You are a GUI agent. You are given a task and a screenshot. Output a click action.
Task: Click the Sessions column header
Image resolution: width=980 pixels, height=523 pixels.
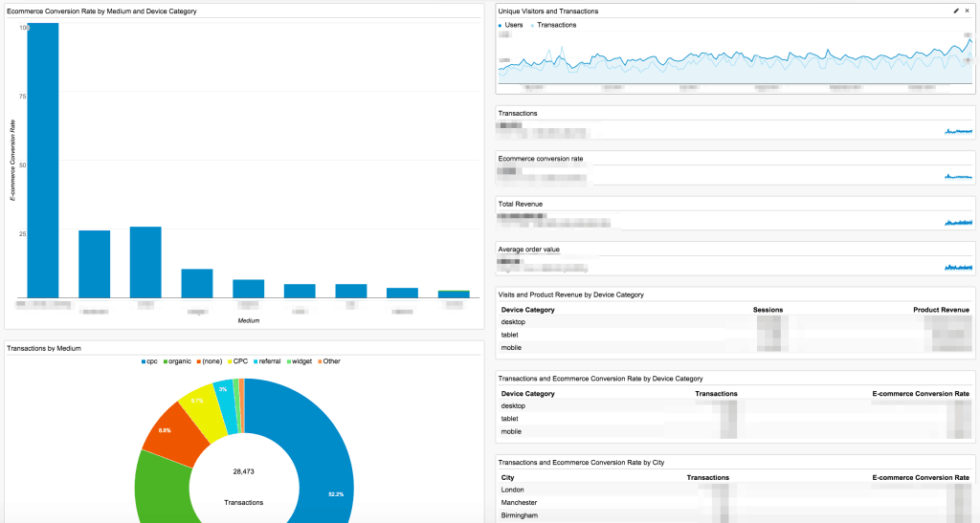[x=768, y=310]
